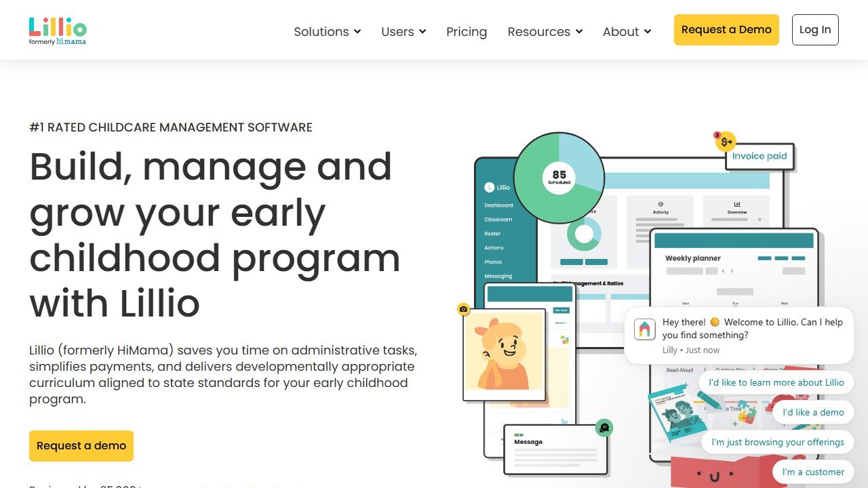The image size is (868, 488).
Task: Click Messaging in the mockup sidebar
Action: (x=498, y=277)
